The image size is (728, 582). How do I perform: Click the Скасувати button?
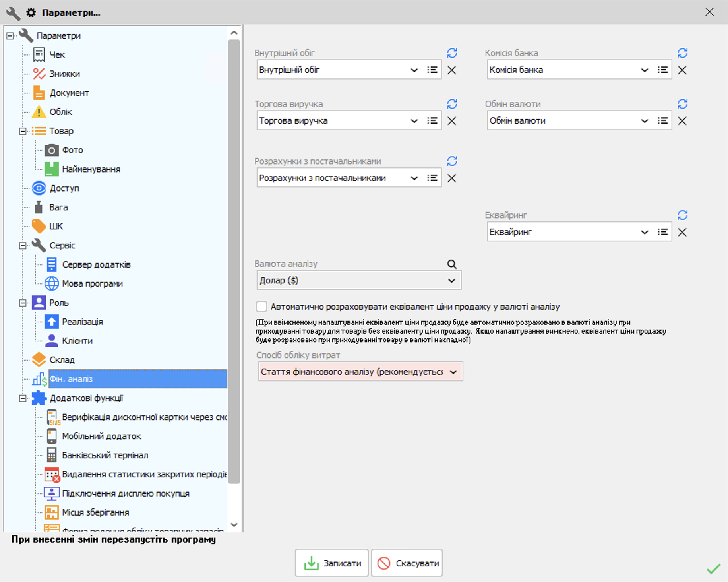[x=407, y=563]
